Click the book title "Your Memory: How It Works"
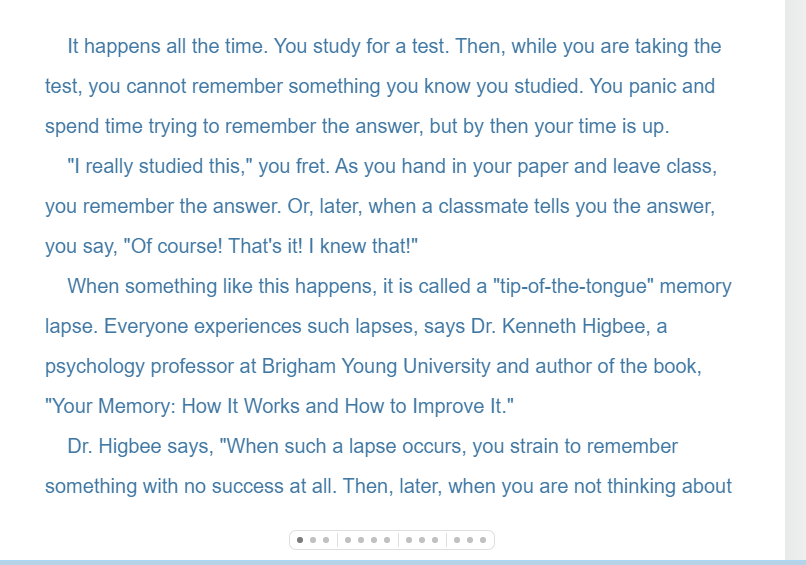 (x=172, y=406)
